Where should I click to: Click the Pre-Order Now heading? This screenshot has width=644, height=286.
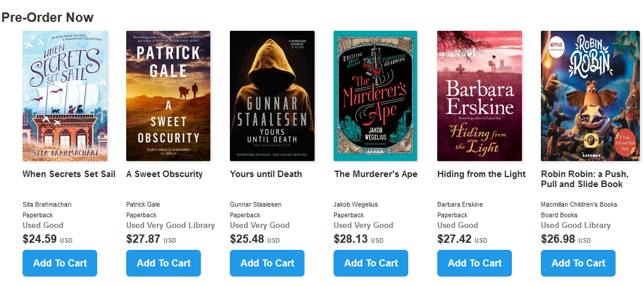pyautogui.click(x=47, y=17)
